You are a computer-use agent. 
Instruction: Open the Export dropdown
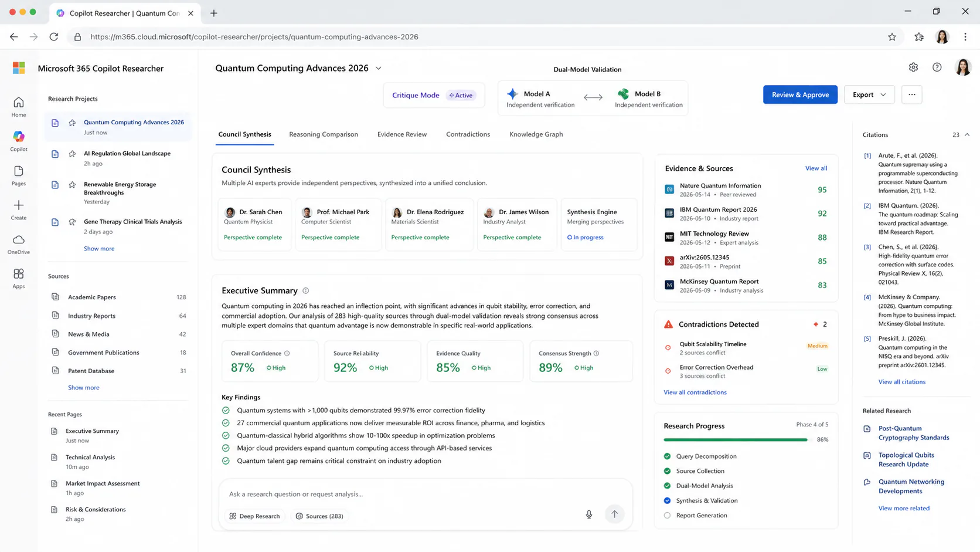click(x=869, y=94)
